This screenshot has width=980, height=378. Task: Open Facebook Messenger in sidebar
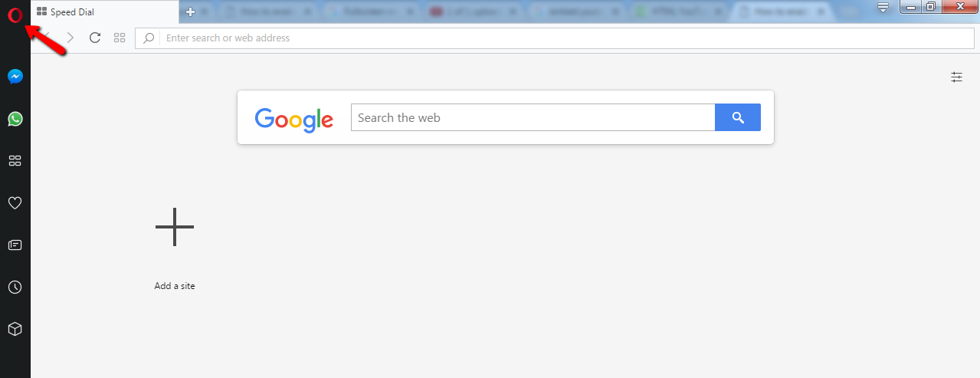tap(15, 77)
